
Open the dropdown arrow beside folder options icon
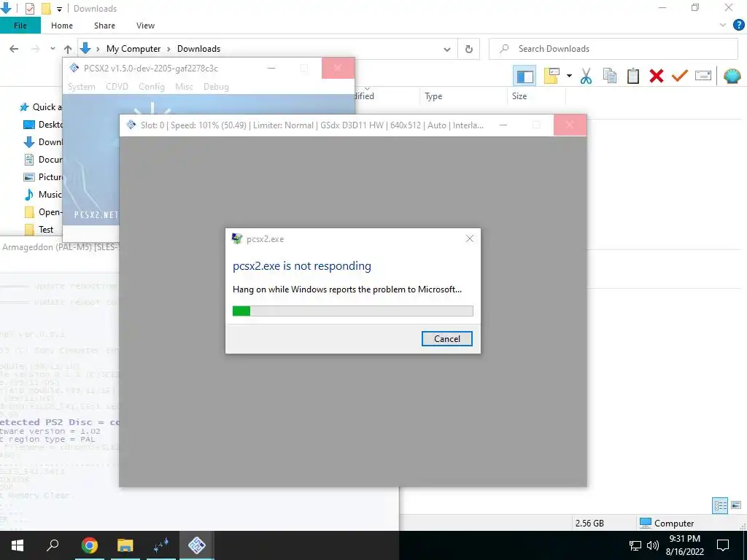[x=569, y=76]
